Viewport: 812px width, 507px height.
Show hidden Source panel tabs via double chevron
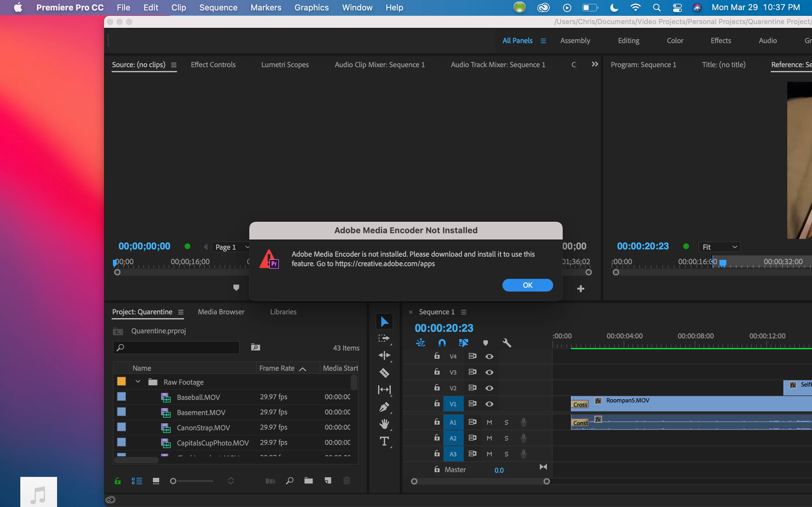[595, 64]
